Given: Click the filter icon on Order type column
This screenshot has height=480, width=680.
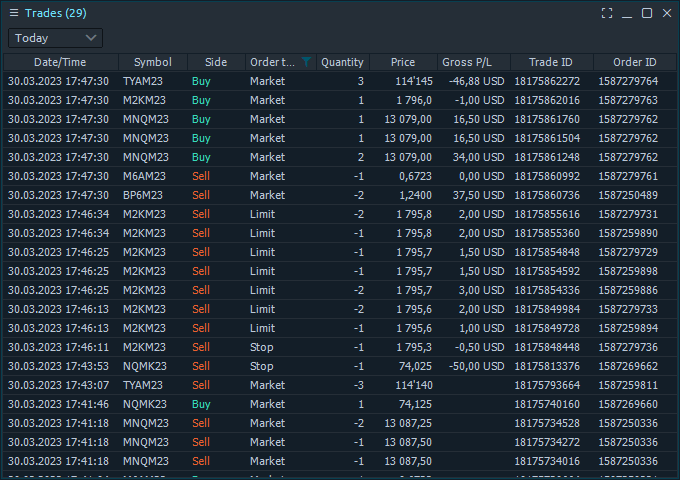Looking at the screenshot, I should [306, 62].
